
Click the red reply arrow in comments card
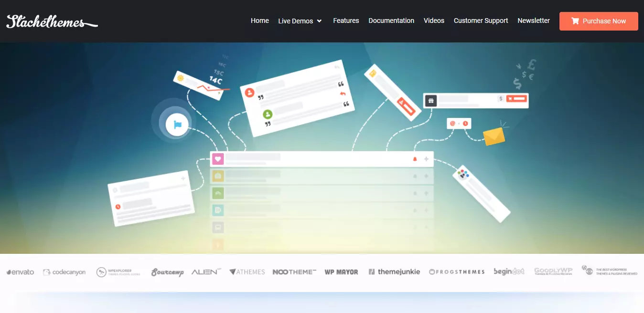tap(342, 94)
